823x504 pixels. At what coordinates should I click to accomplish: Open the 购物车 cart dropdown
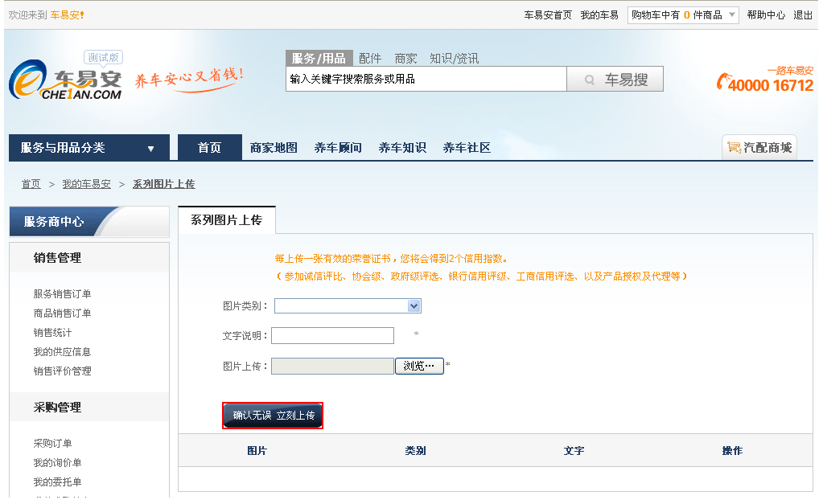point(683,15)
